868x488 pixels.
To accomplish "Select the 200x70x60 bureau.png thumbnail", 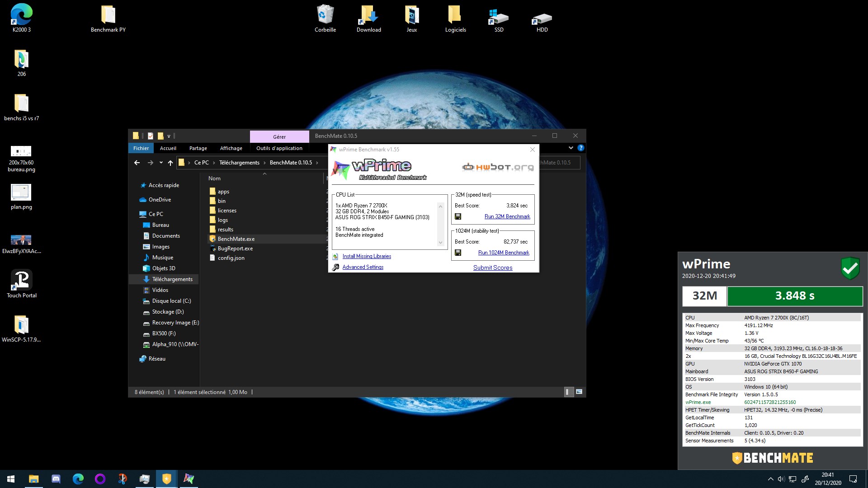I will pos(21,158).
